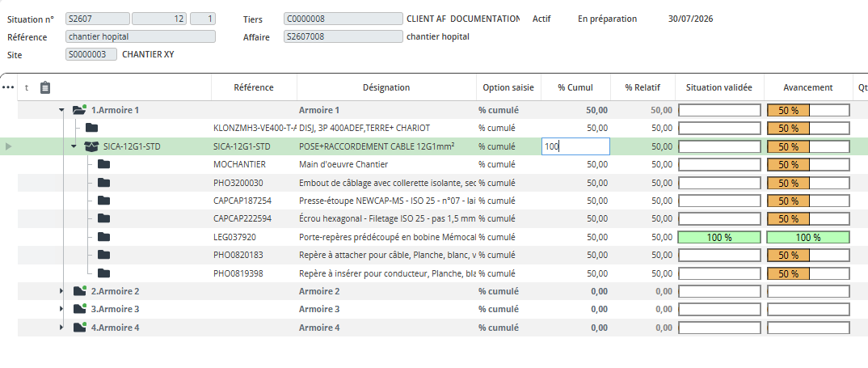
Task: Click the Avancement column header
Action: [808, 87]
